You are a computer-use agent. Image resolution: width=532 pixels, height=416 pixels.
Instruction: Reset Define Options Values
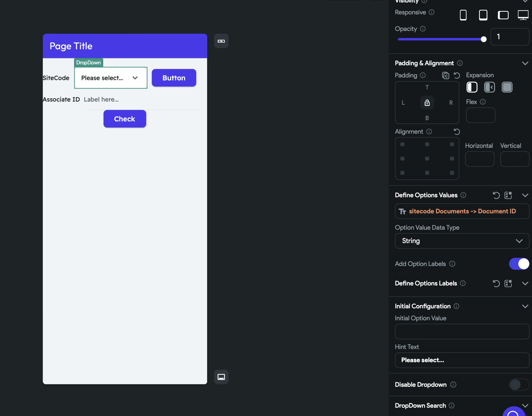[x=496, y=195]
